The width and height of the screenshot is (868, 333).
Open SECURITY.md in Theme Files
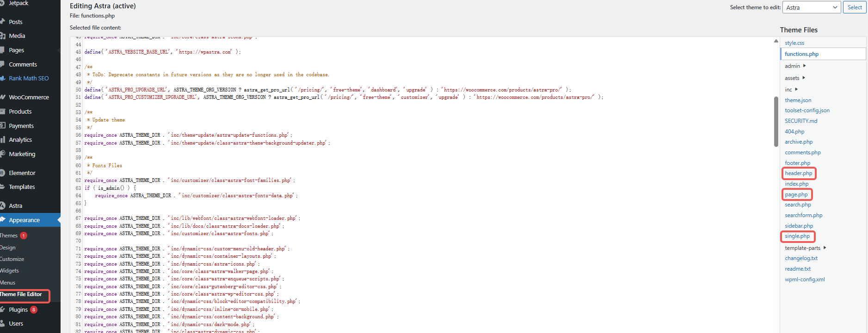(801, 121)
